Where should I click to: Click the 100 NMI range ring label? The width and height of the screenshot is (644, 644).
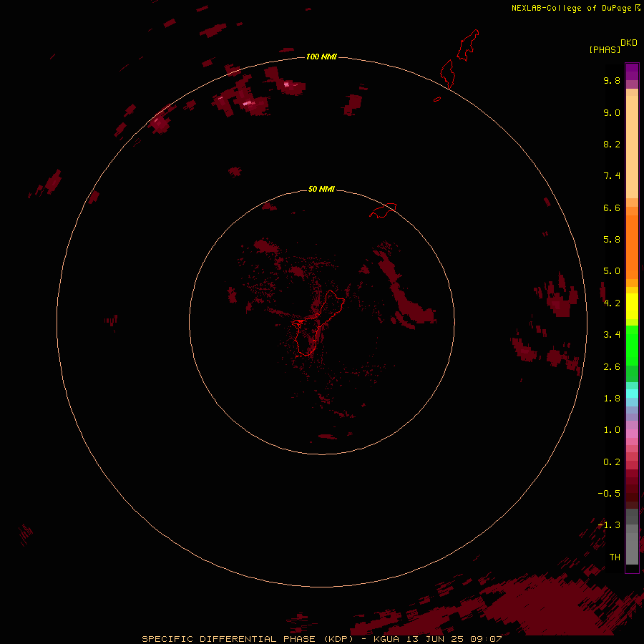tap(321, 57)
